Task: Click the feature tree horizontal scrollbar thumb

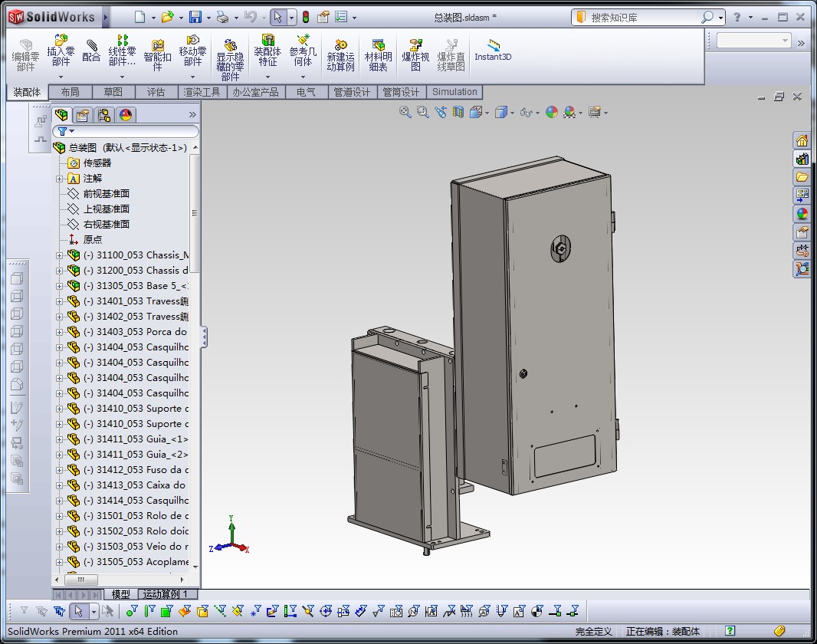Action: coord(80,580)
